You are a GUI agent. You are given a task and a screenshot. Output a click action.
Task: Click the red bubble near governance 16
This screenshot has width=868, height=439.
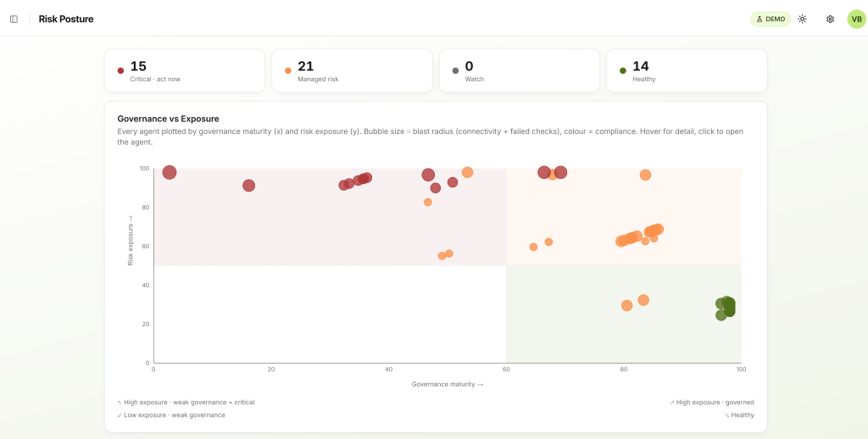click(x=249, y=186)
